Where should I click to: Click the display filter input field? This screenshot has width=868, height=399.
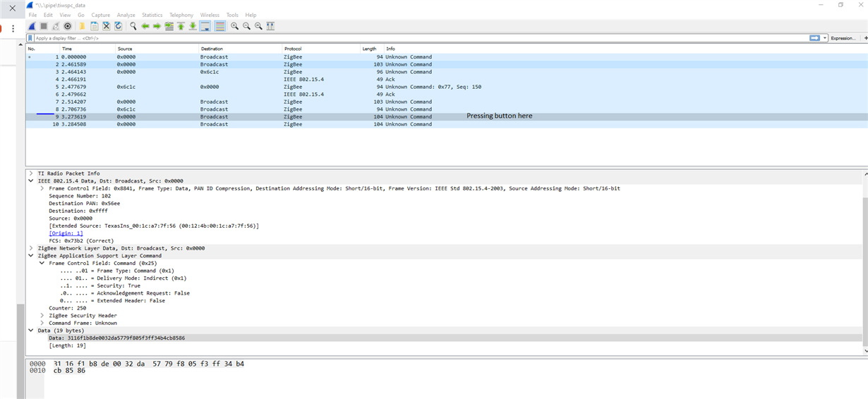[421, 38]
